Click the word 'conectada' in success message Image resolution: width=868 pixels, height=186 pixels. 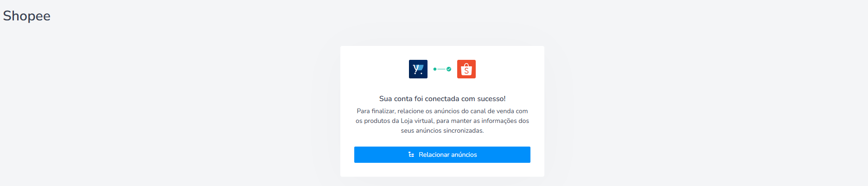(442, 99)
